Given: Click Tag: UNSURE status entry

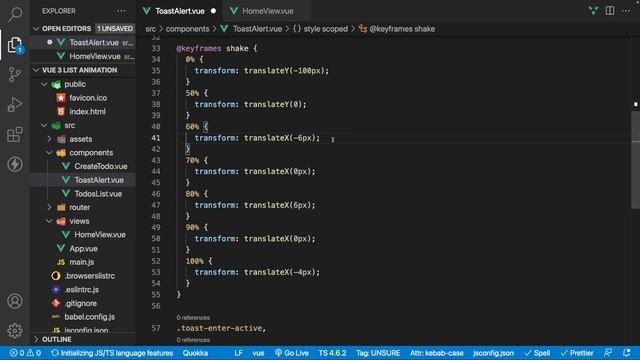Looking at the screenshot, I should click(378, 353).
